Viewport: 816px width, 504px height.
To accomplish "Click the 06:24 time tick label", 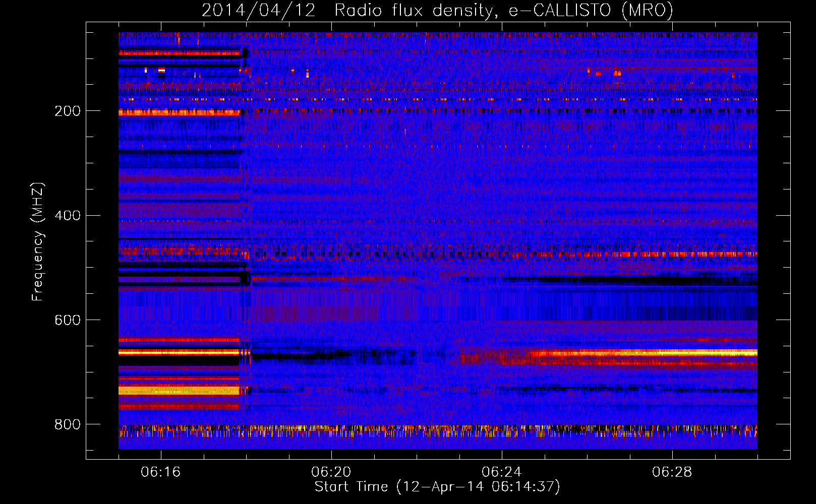I will pos(501,472).
